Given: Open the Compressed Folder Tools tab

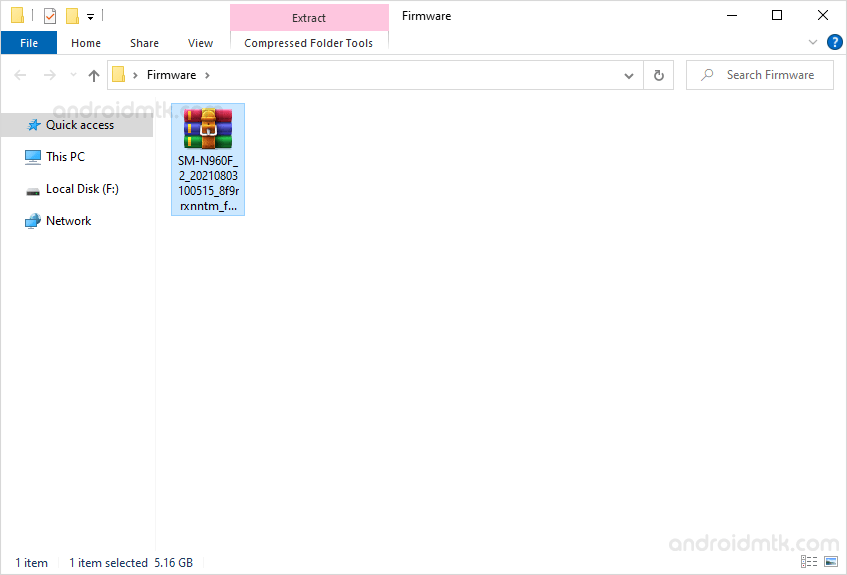Looking at the screenshot, I should [x=308, y=43].
